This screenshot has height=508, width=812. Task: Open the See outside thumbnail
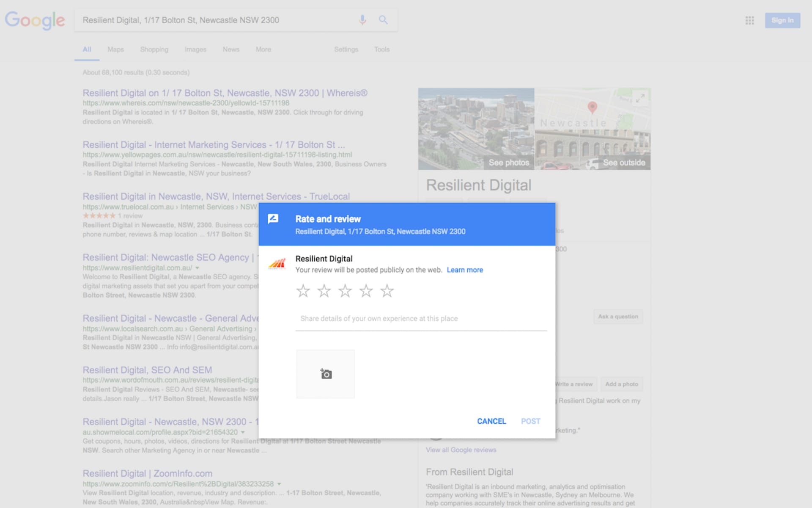[x=593, y=150]
